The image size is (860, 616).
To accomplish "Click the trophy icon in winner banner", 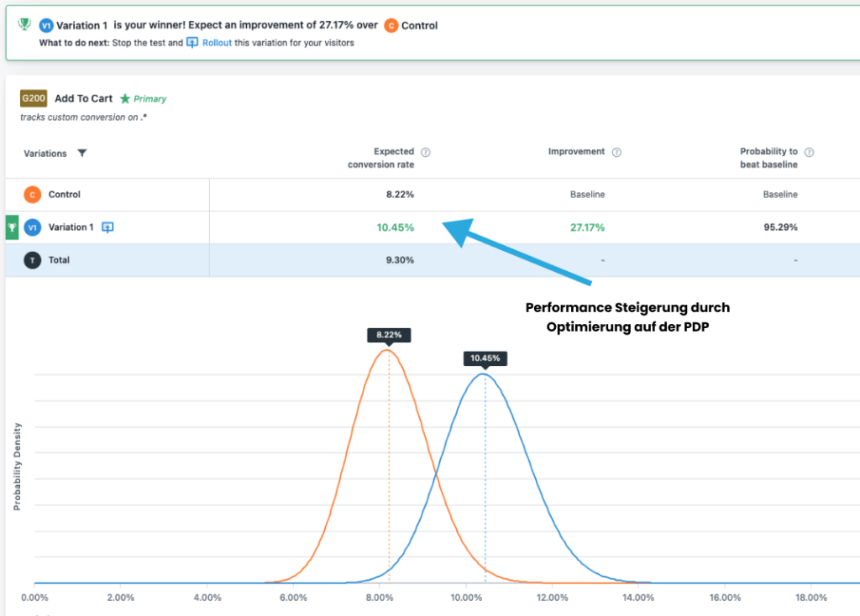I will pyautogui.click(x=24, y=25).
